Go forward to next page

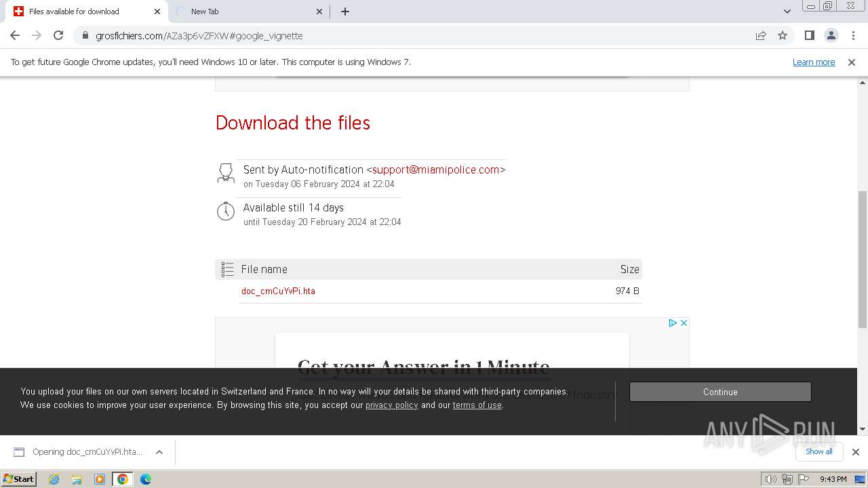click(x=37, y=35)
